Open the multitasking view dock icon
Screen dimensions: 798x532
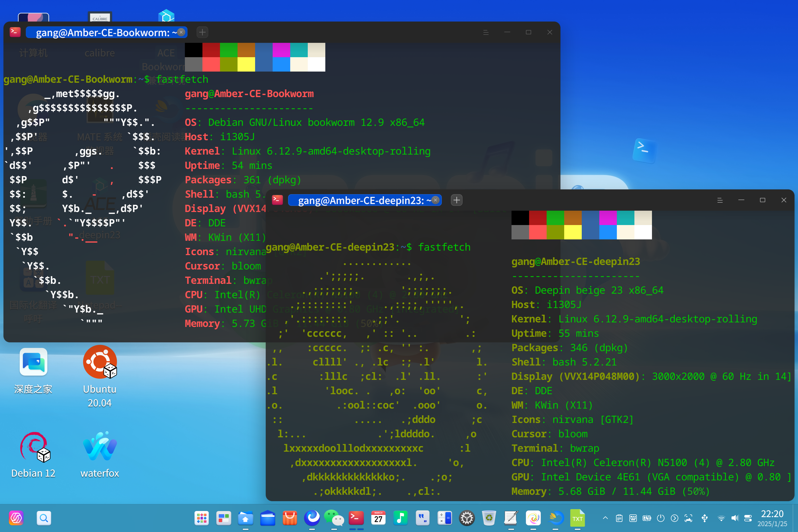224,518
